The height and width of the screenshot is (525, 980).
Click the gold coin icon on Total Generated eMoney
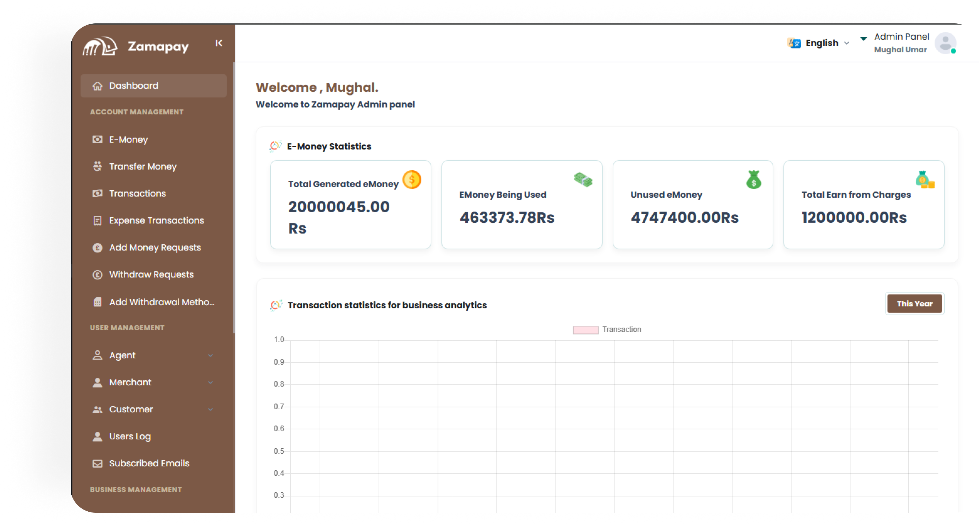(x=412, y=179)
